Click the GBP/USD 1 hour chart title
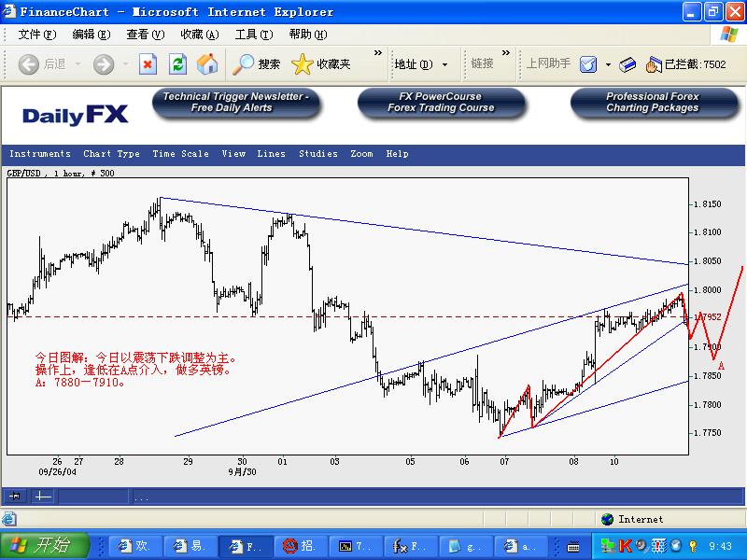 61,174
